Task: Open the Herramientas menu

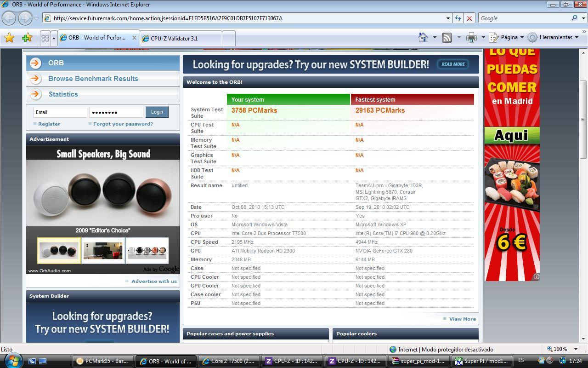Action: [x=553, y=37]
